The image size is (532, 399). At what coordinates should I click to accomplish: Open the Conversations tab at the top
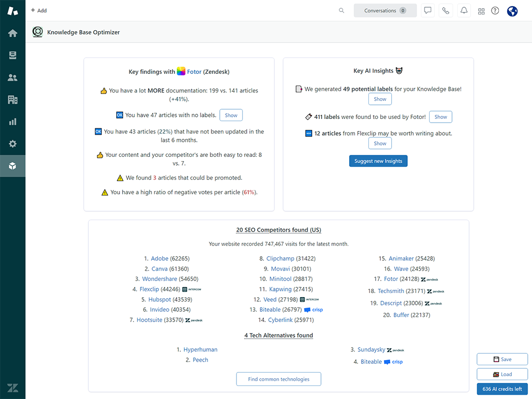(x=385, y=10)
